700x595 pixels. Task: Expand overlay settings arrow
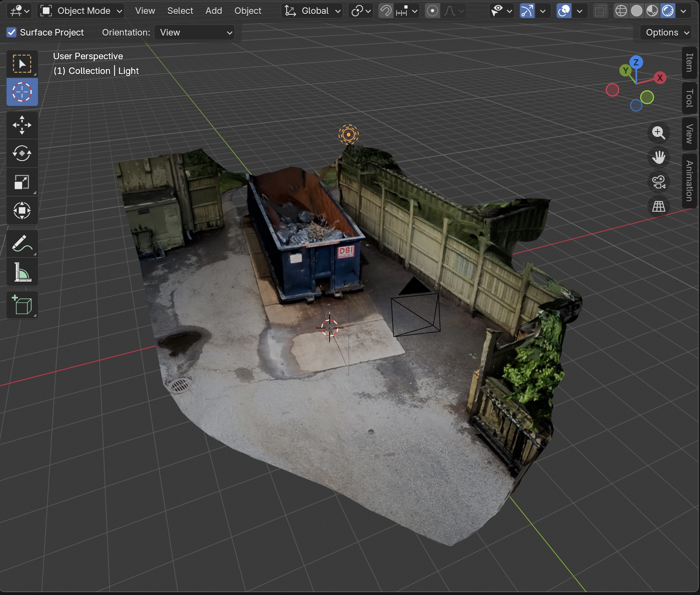click(x=580, y=11)
